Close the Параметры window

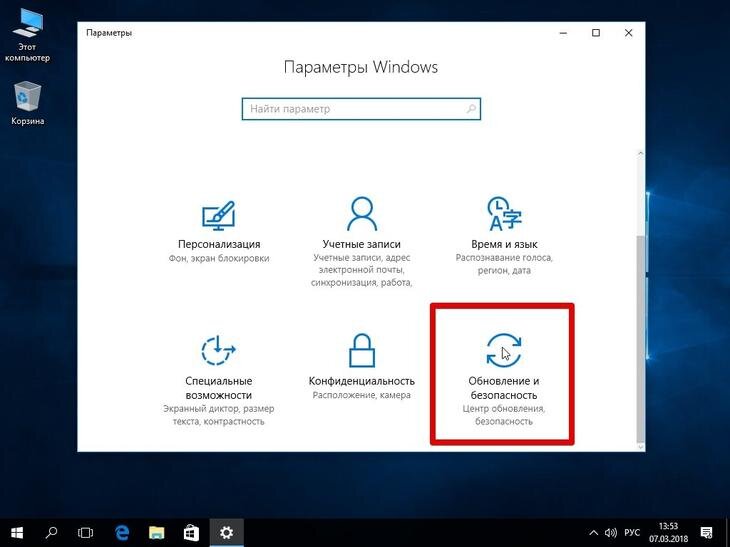point(629,33)
